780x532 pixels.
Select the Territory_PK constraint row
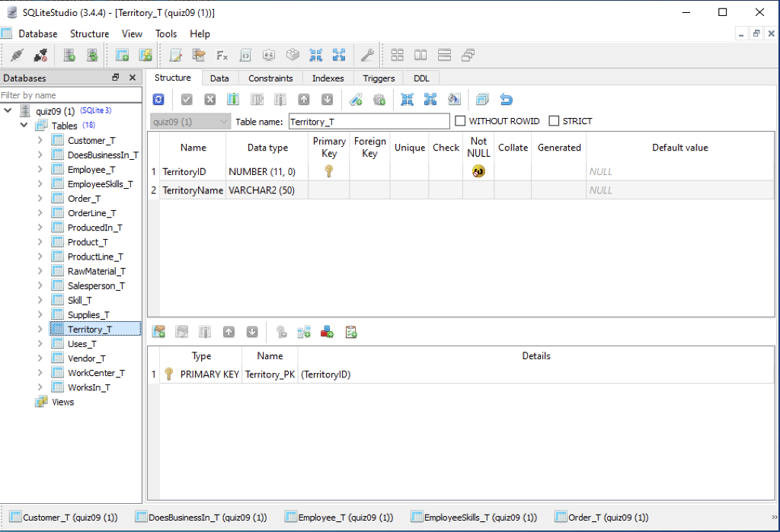tap(461, 374)
